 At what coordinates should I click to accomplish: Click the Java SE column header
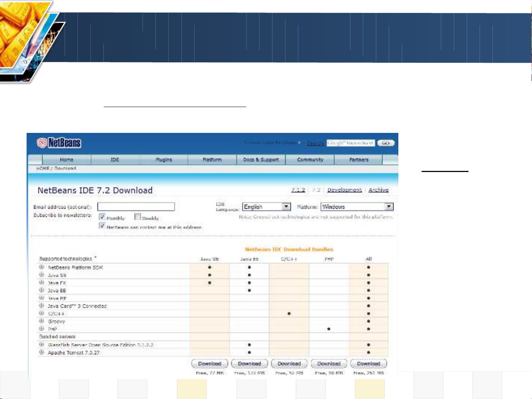210,259
